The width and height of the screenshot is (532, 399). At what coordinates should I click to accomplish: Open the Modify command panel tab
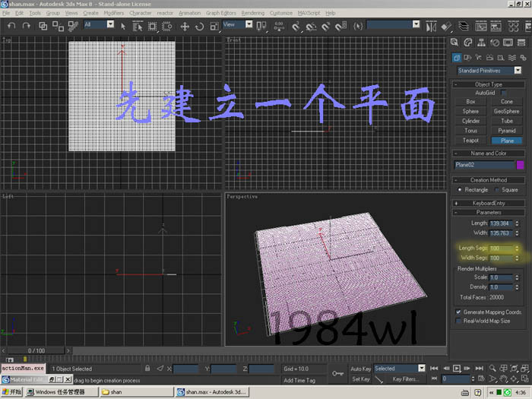point(468,43)
